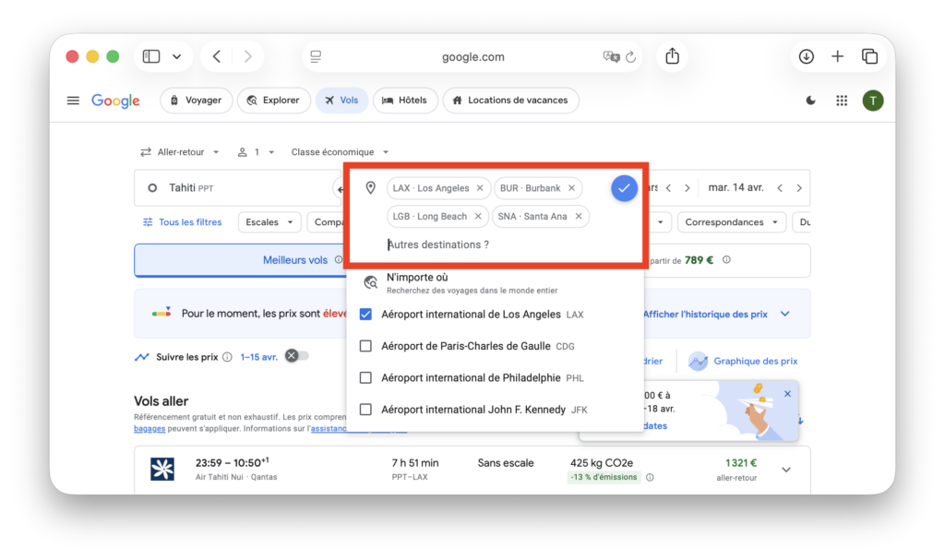Remove the BUR Burbank destination chip
This screenshot has height=560, width=945.
coord(571,188)
